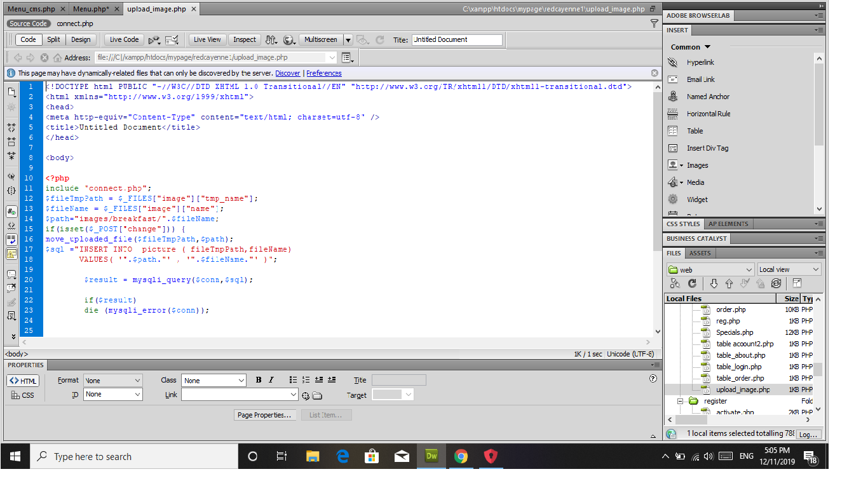Collapse the register folder in Files
This screenshot has height=488, width=868.
pos(679,401)
